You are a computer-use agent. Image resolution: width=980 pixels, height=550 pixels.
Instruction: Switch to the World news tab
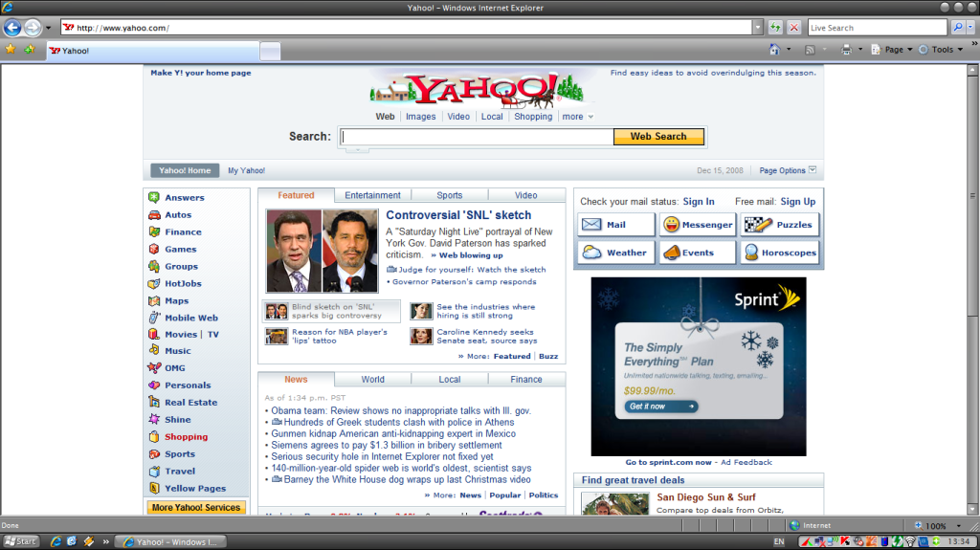tap(372, 380)
